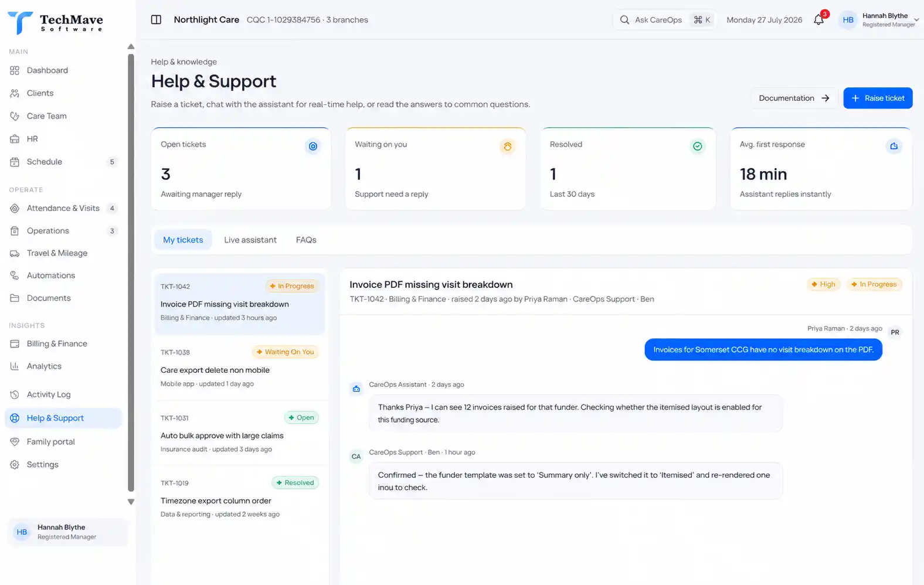Viewport: 924px width, 585px height.
Task: Switch to the Live assistant tab
Action: coord(250,240)
